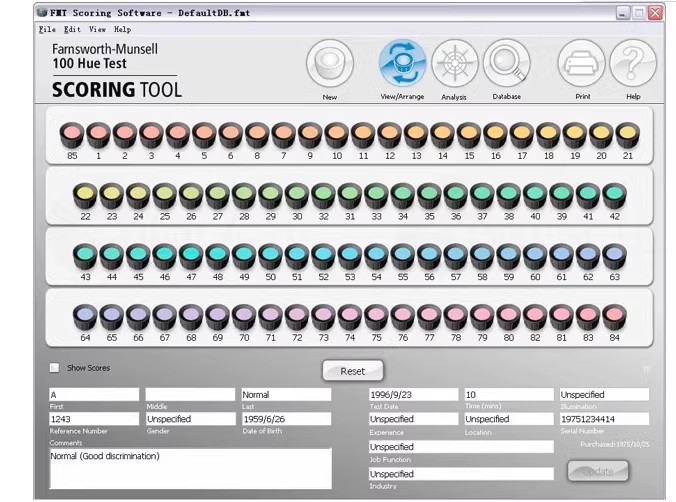Image resolution: width=676 pixels, height=502 pixels.
Task: Click the New test icon
Action: (330, 66)
